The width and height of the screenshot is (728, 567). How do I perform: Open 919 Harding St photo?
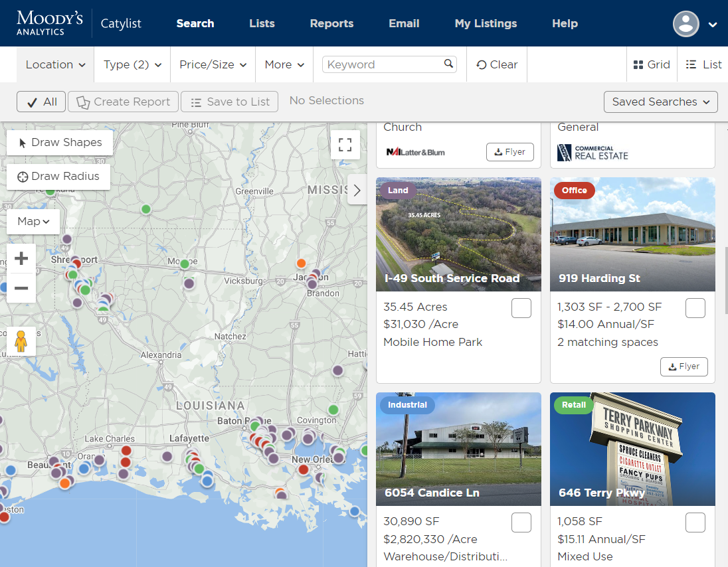click(633, 234)
